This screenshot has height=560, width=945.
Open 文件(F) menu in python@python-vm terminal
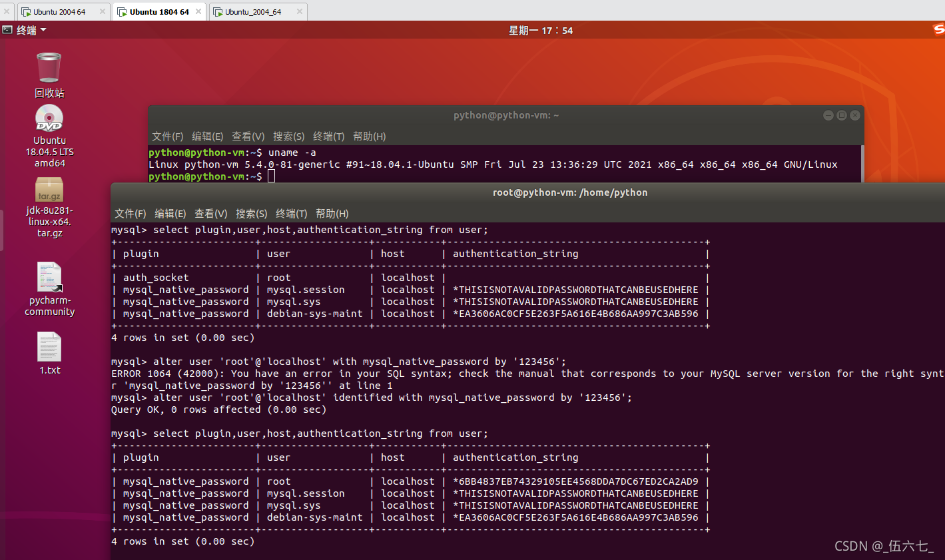167,136
